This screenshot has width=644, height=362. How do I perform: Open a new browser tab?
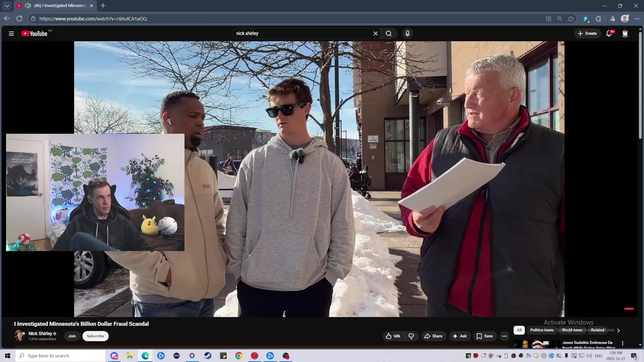tap(103, 6)
